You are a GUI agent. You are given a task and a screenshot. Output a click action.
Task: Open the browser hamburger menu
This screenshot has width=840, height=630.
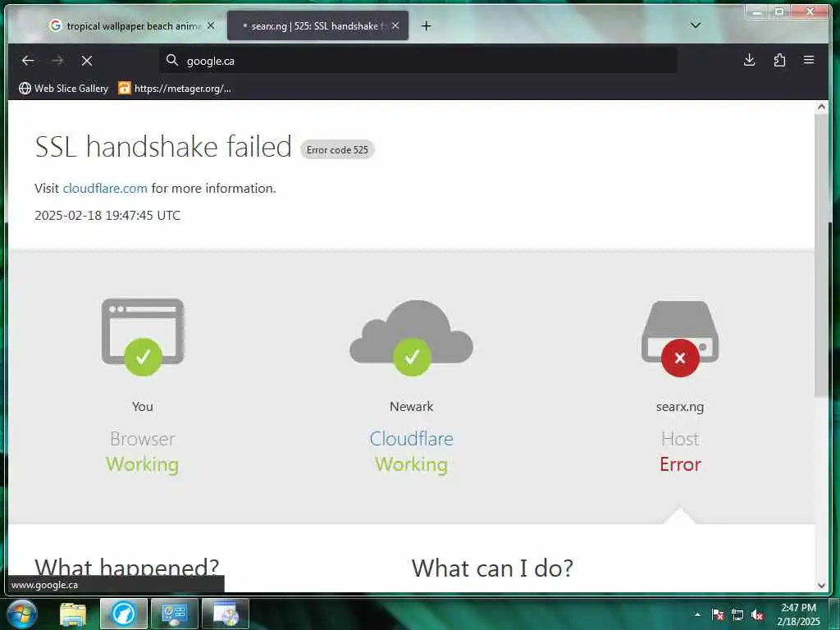(809, 60)
